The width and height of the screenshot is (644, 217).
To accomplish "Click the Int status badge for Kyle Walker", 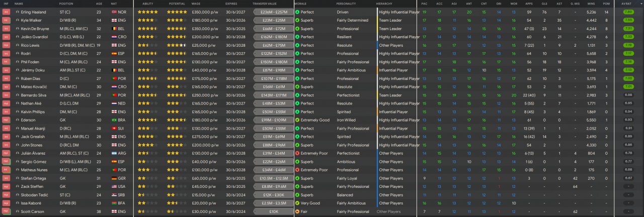I will (6, 20).
